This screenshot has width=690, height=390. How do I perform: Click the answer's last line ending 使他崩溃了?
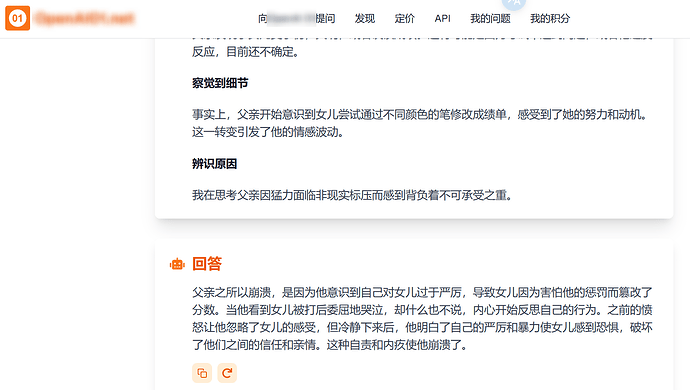tap(330, 345)
